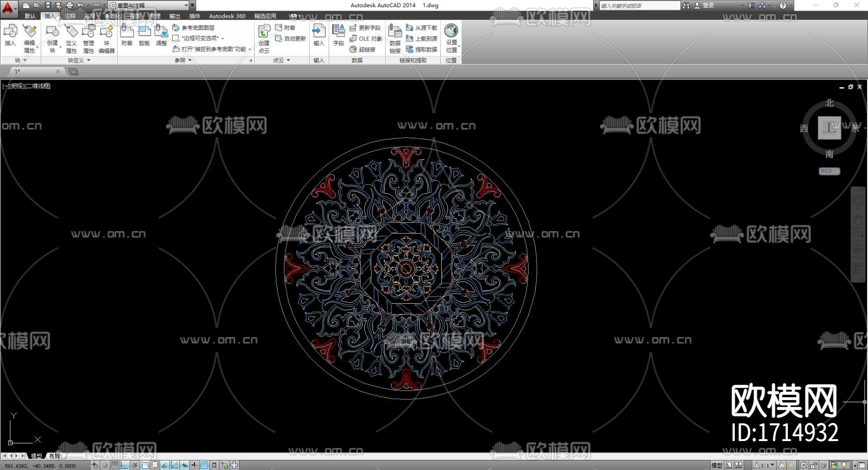Click the 字段 (Field) icon
The image size is (868, 470).
pos(339,35)
